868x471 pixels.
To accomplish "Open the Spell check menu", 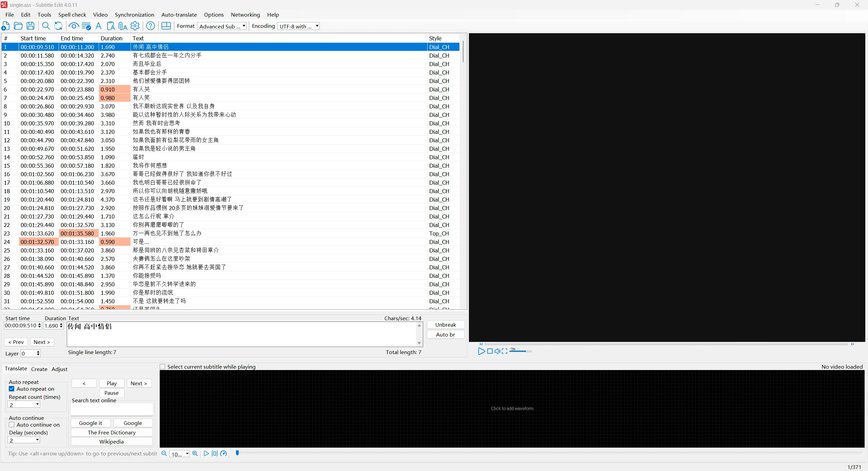I will point(72,15).
